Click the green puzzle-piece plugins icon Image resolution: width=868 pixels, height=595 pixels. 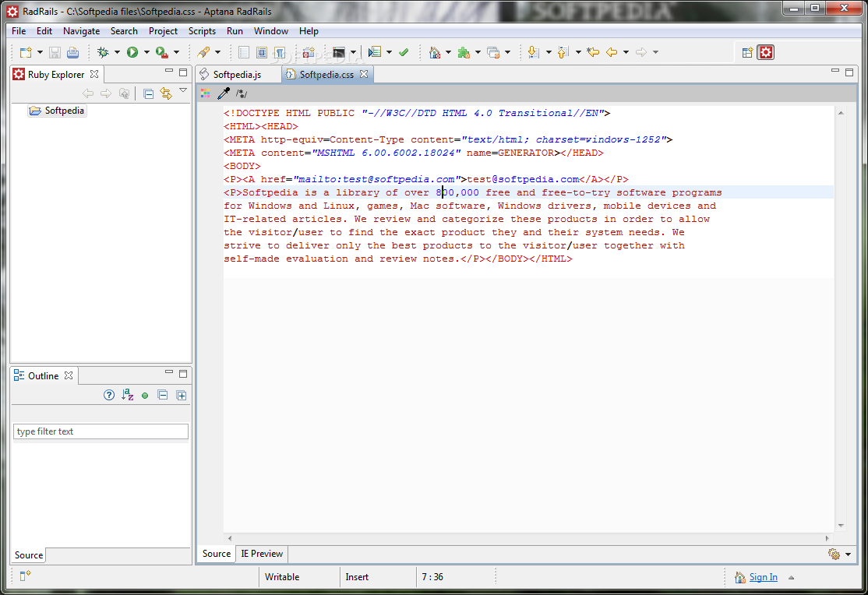[x=464, y=53]
